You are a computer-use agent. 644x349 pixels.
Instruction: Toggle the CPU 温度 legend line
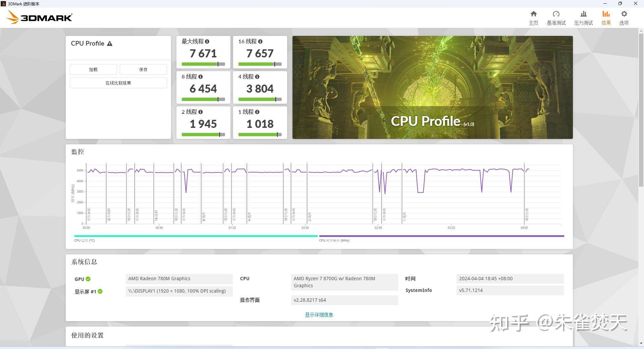[x=196, y=236]
